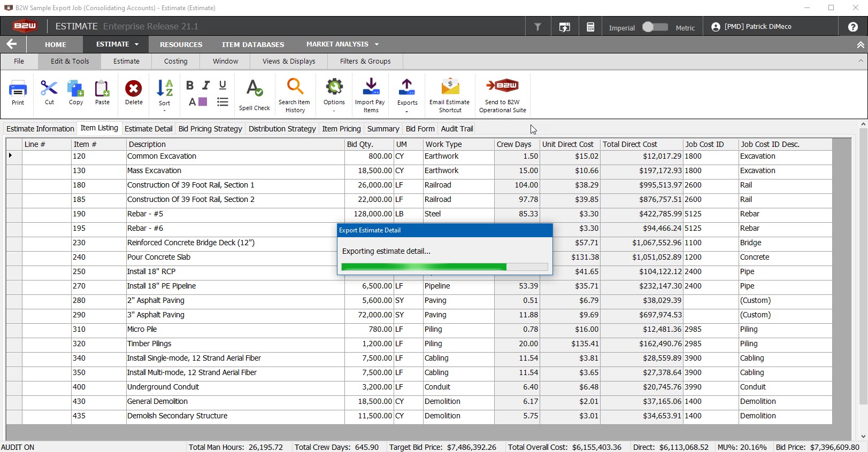The width and height of the screenshot is (868, 452).
Task: Expand the MARKET ANALYSIS menu arrow
Action: pos(377,44)
